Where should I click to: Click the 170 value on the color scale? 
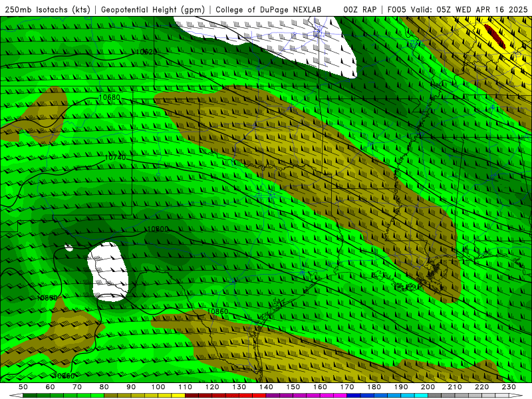pyautogui.click(x=347, y=387)
